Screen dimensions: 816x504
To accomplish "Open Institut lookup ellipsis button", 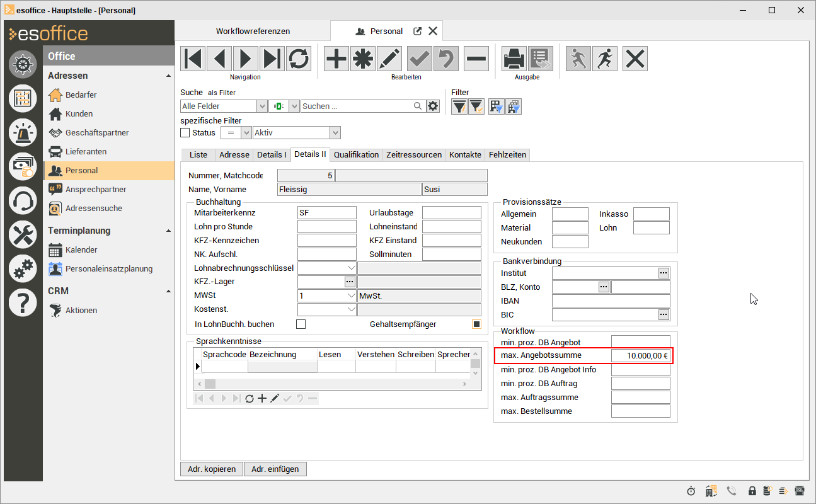I will point(664,273).
